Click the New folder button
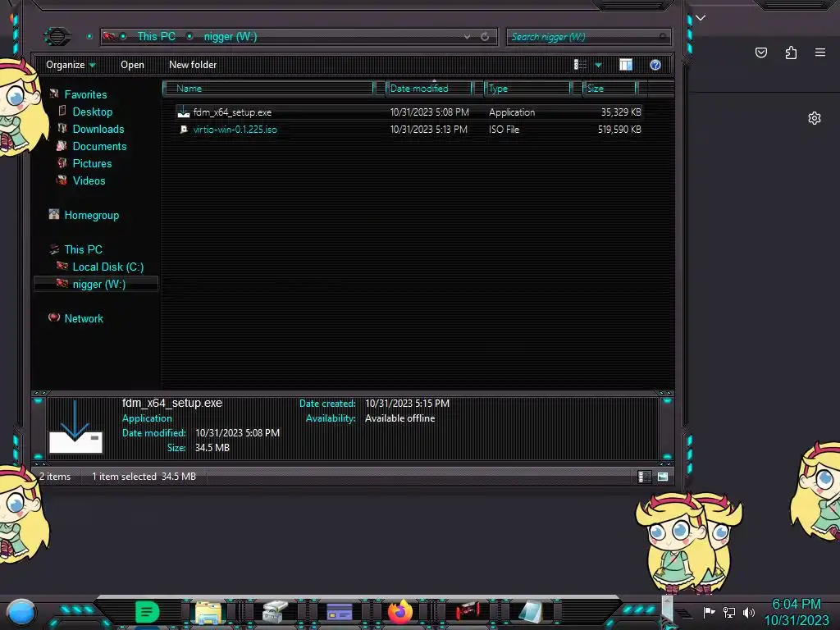This screenshot has height=630, width=840. 193,65
